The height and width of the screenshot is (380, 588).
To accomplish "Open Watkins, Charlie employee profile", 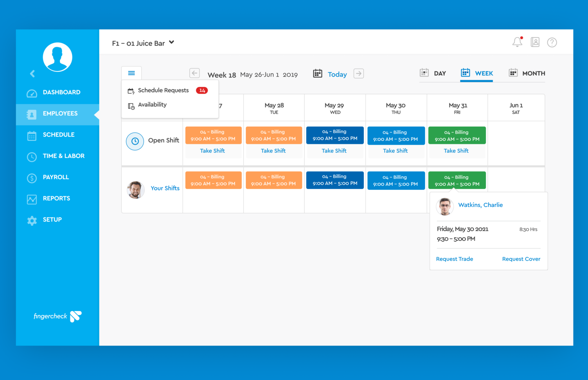I will click(x=480, y=205).
